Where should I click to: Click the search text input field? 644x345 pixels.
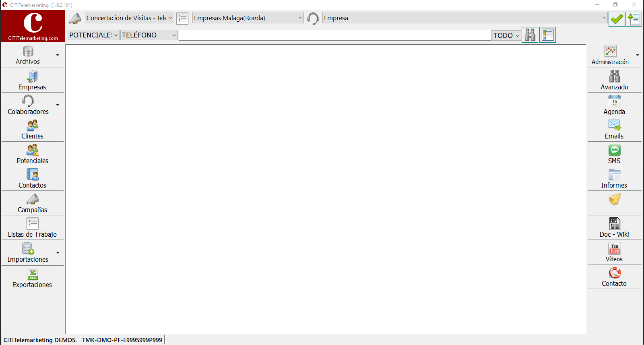[x=335, y=35]
